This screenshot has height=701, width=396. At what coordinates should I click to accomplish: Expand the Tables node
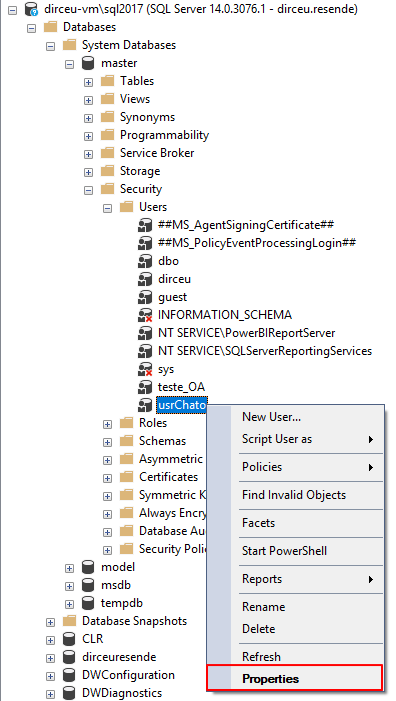coord(88,82)
